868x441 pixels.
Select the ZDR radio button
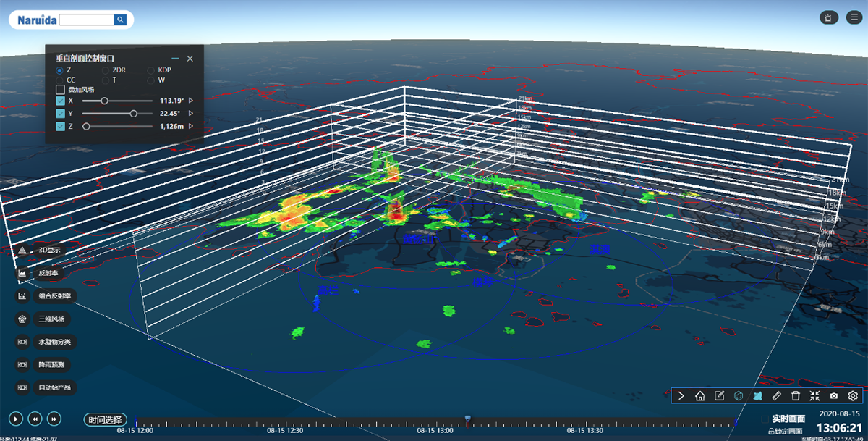106,70
